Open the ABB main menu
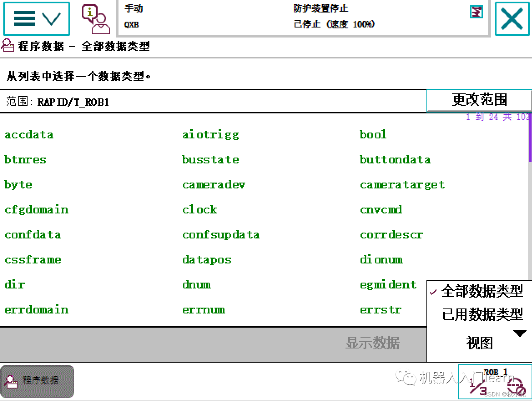This screenshot has width=532, height=401. pyautogui.click(x=24, y=18)
